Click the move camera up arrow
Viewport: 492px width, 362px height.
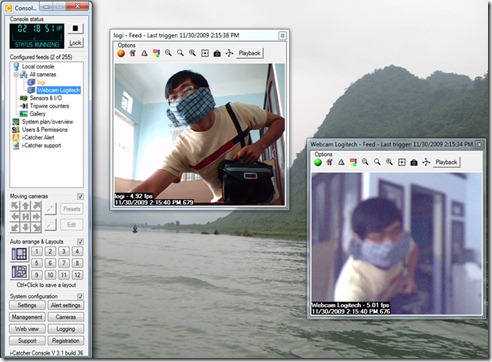point(26,206)
